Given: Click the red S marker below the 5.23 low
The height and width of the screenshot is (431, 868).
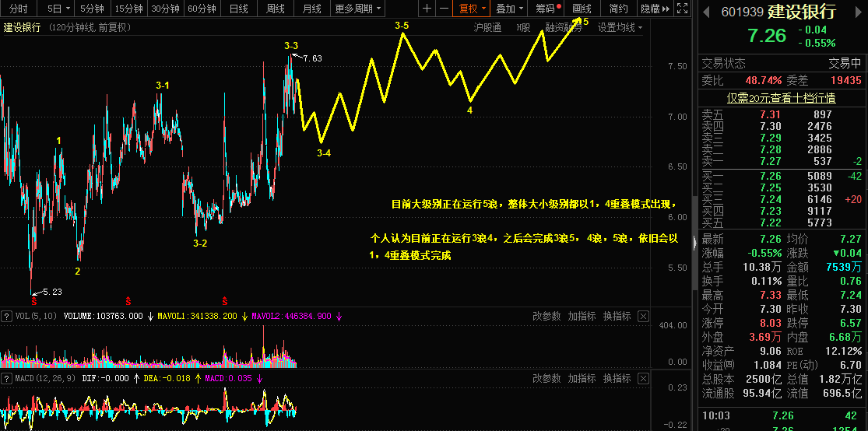Looking at the screenshot, I should point(33,301).
